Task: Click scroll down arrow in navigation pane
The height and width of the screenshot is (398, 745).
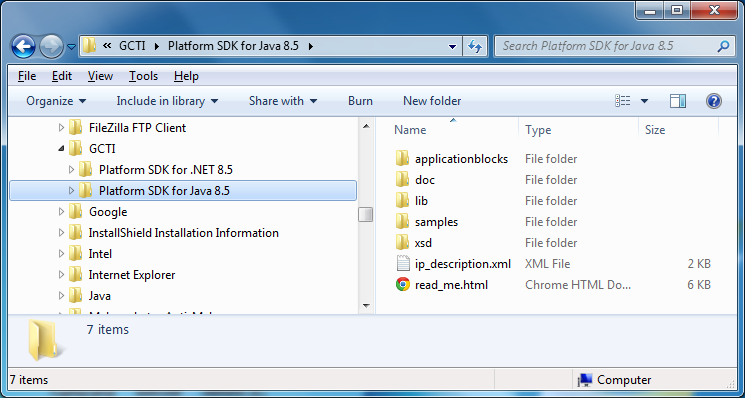Action: pyautogui.click(x=366, y=305)
